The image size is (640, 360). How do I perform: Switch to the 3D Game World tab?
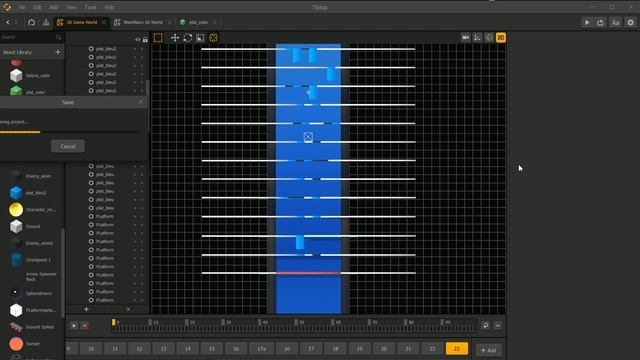82,22
